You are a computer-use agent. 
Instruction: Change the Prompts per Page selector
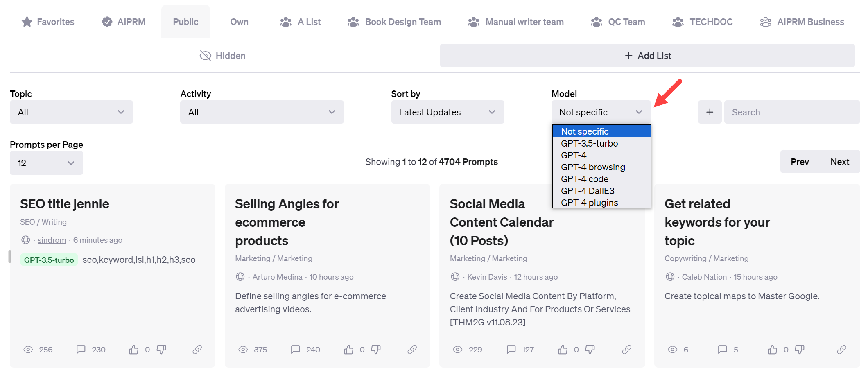[46, 163]
